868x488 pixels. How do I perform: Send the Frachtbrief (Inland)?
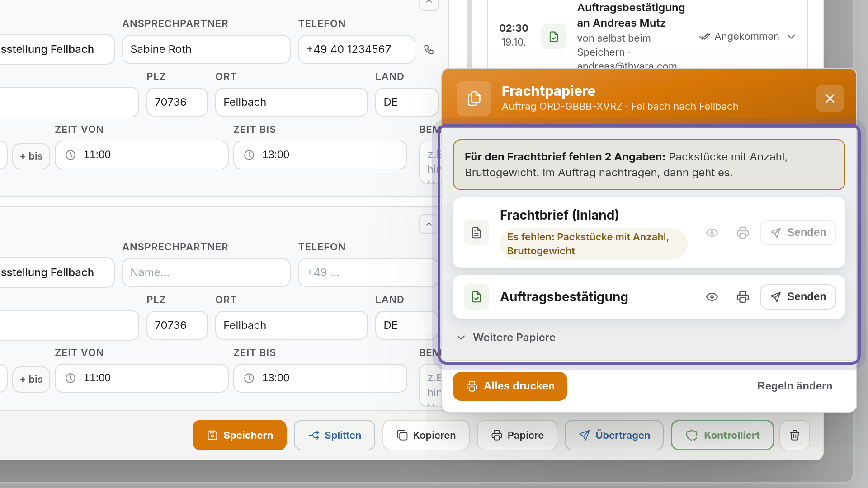pos(798,233)
